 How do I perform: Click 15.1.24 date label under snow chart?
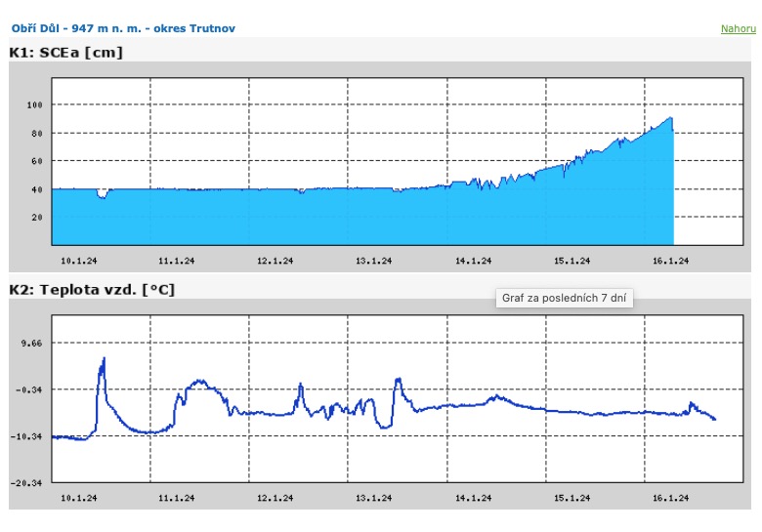[x=571, y=261]
